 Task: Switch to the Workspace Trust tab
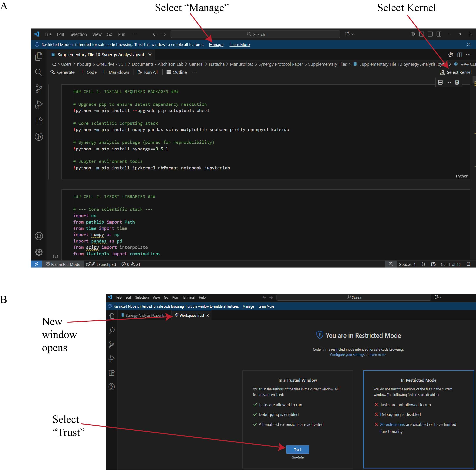pyautogui.click(x=191, y=315)
